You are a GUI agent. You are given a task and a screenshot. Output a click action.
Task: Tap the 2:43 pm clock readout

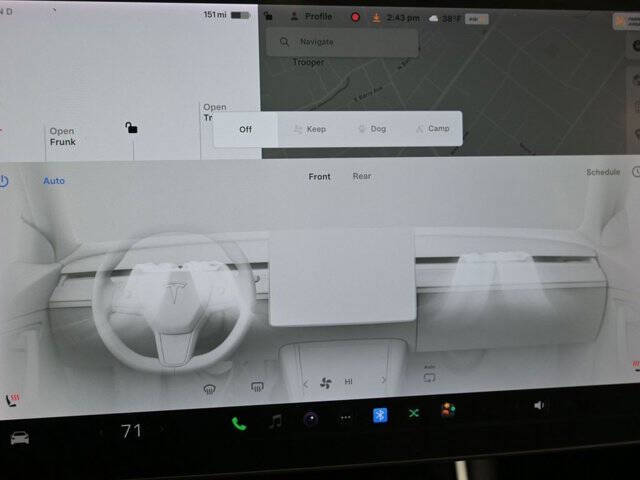coord(403,18)
